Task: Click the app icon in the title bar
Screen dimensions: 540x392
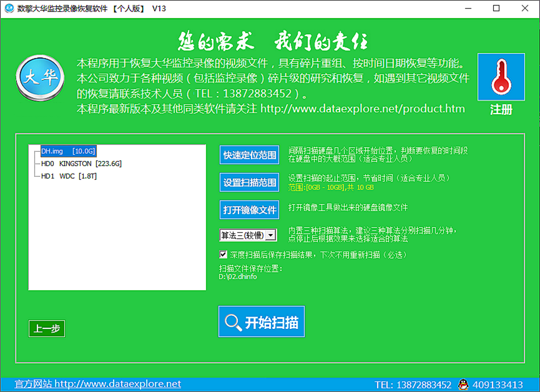Action: [9, 8]
